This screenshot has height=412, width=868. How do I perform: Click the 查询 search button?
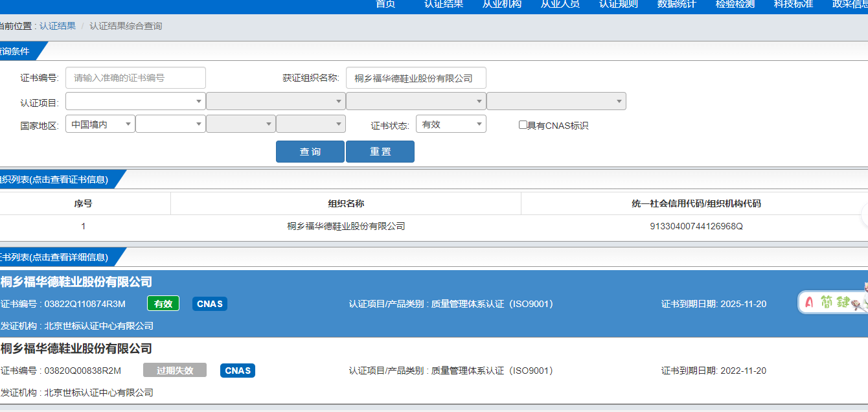[310, 152]
